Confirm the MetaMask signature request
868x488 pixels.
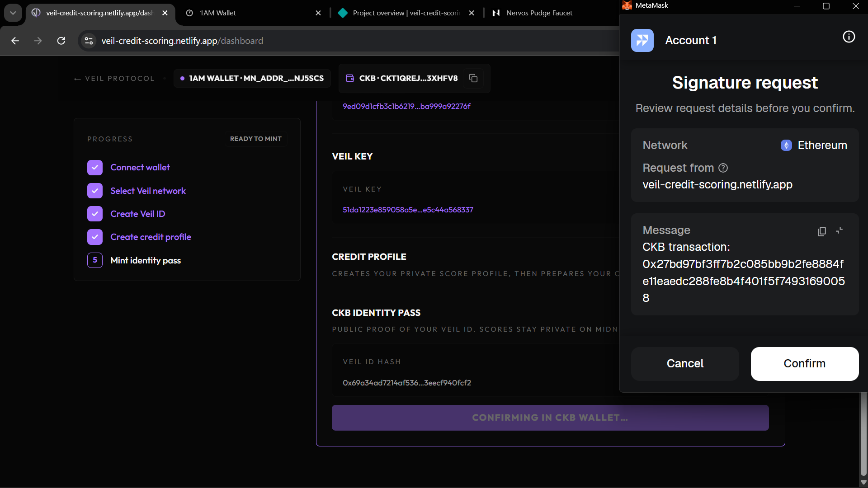pos(804,364)
